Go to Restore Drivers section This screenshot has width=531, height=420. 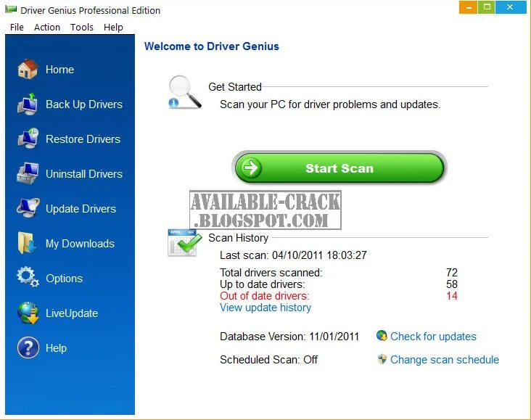83,139
